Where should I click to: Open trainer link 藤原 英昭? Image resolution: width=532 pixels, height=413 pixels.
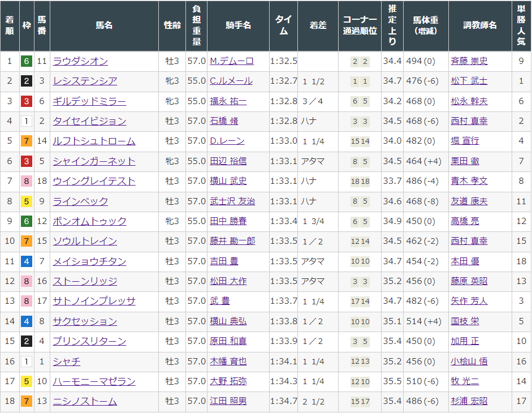point(469,282)
